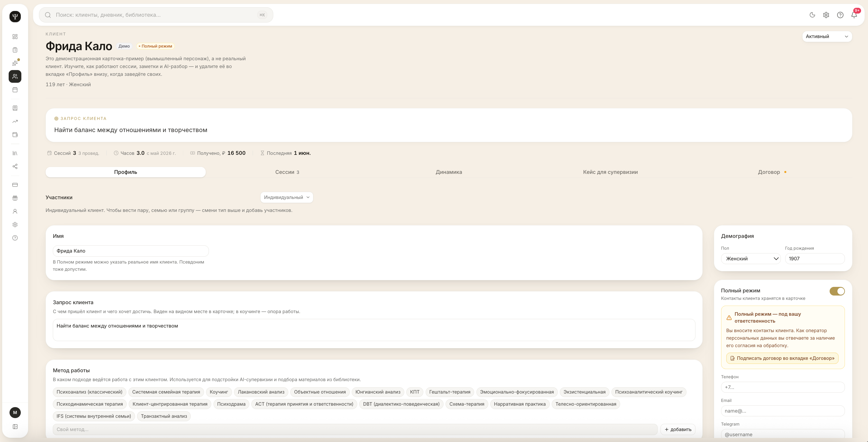
Task: Open calendar icon in left sidebar
Action: pyautogui.click(x=15, y=90)
